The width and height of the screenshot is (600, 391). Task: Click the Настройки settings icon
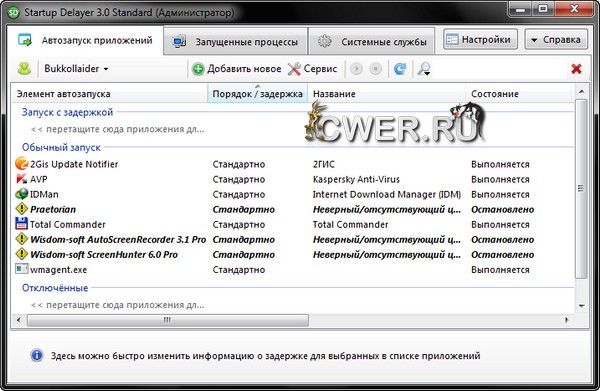coord(452,39)
